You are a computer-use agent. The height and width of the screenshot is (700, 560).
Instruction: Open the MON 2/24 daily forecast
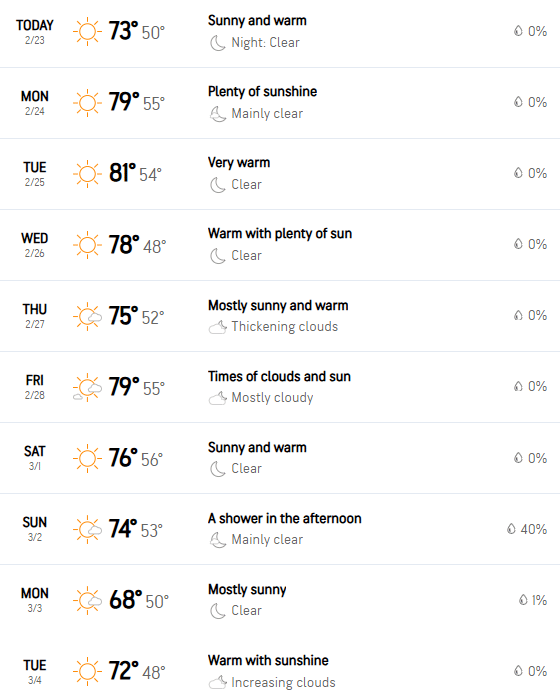pos(280,103)
